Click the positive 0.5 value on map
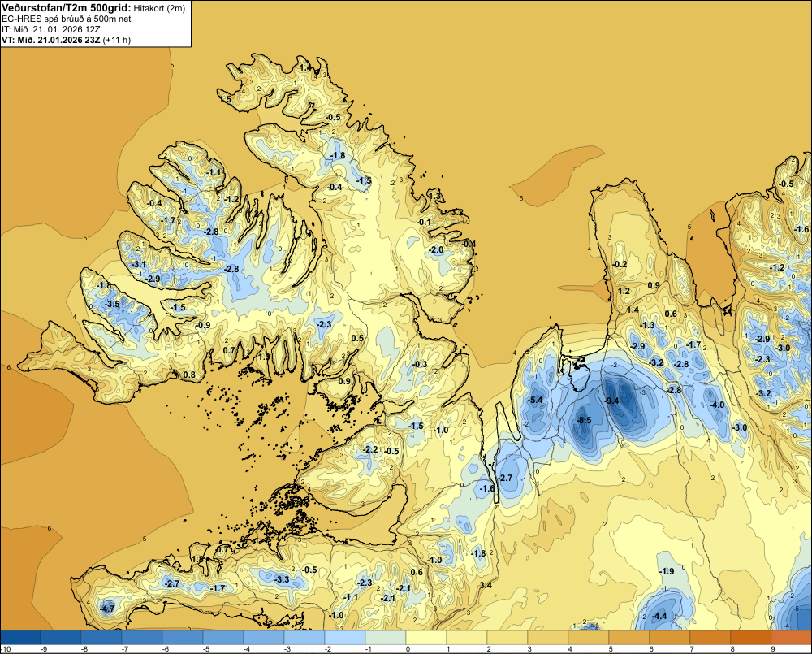The width and height of the screenshot is (812, 654). pos(357,338)
